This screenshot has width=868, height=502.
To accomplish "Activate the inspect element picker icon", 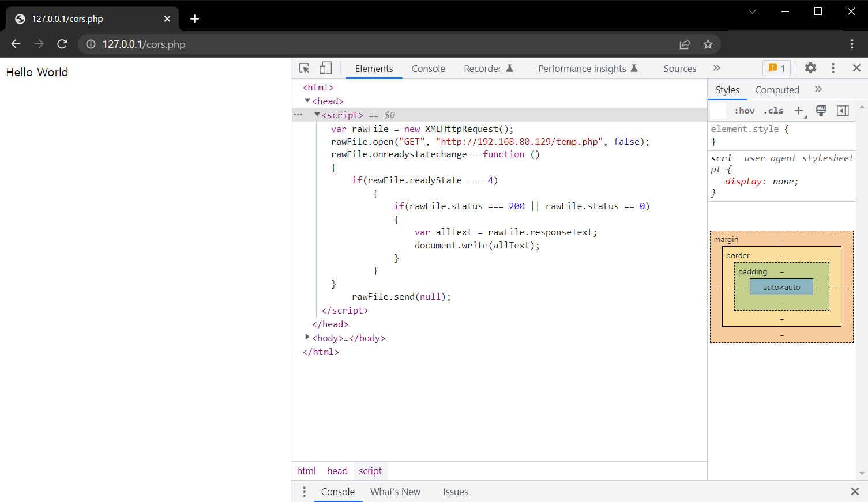I will (305, 68).
